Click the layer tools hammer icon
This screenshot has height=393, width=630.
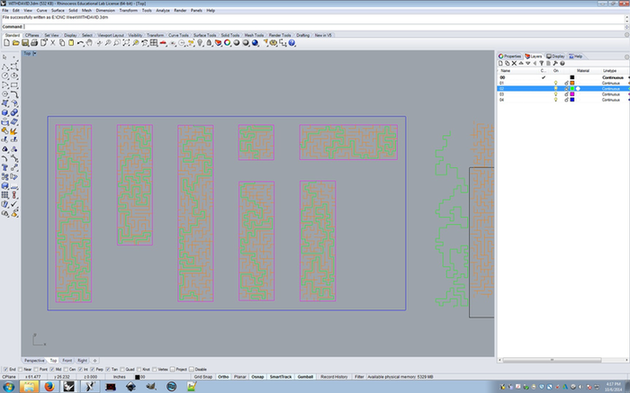(x=555, y=63)
